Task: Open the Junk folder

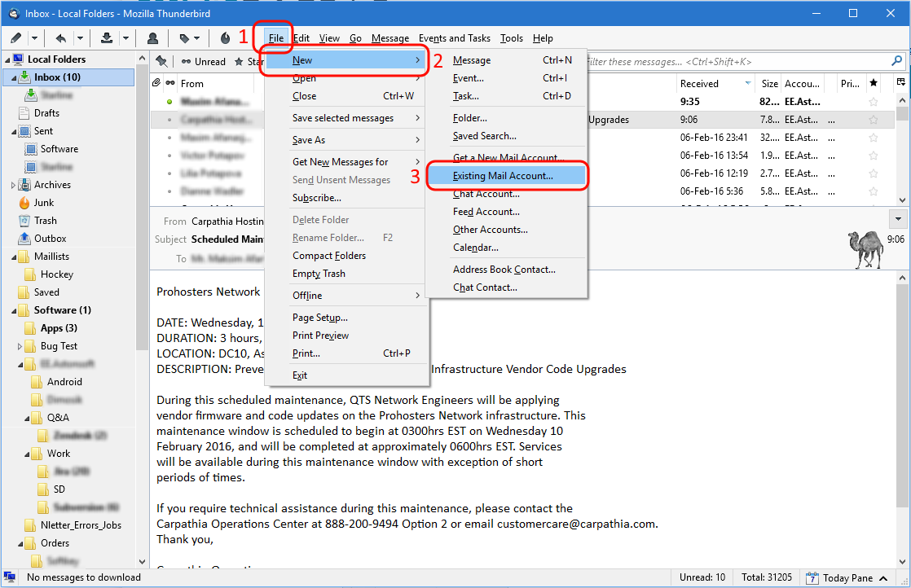Action: [43, 203]
